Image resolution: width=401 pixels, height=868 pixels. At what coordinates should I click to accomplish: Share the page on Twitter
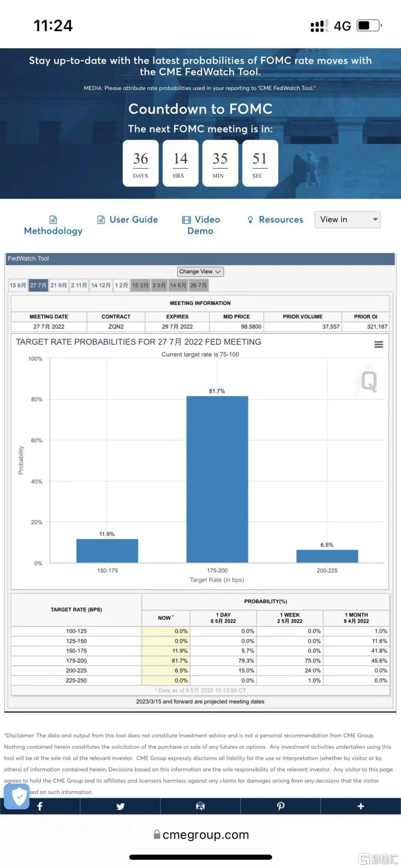120,806
